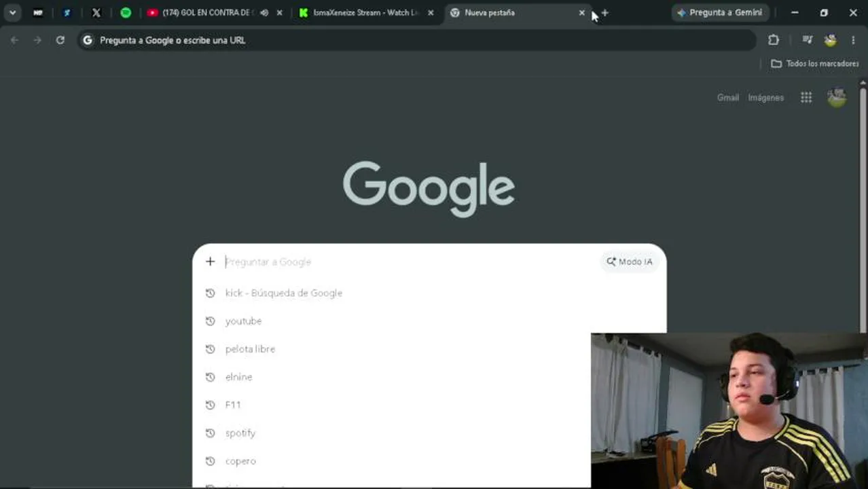
Task: Open the Chrome profile avatar in toolbar
Action: tap(830, 40)
